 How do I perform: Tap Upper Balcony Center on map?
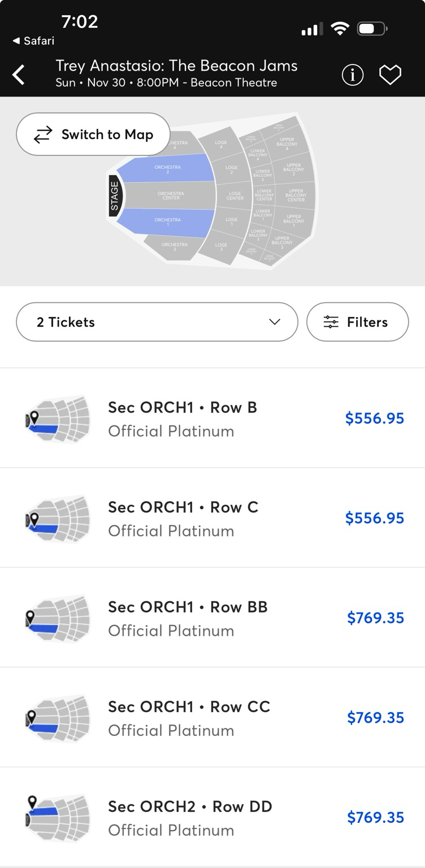point(296,195)
